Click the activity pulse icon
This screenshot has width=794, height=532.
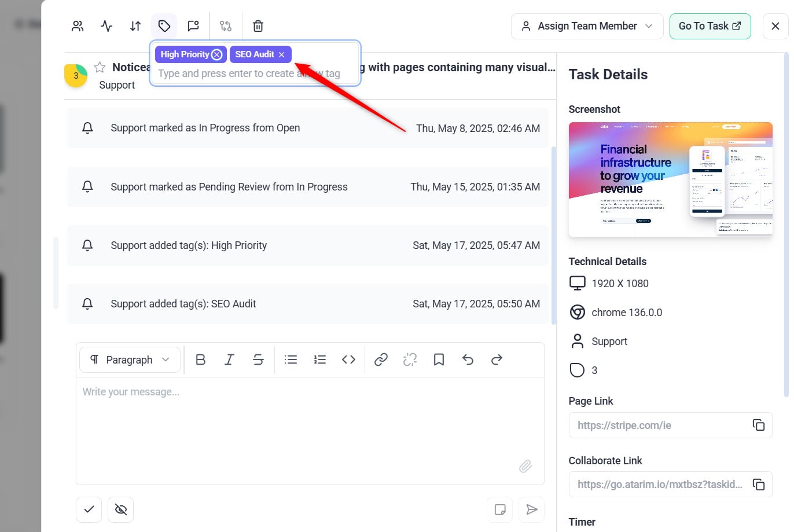tap(106, 26)
